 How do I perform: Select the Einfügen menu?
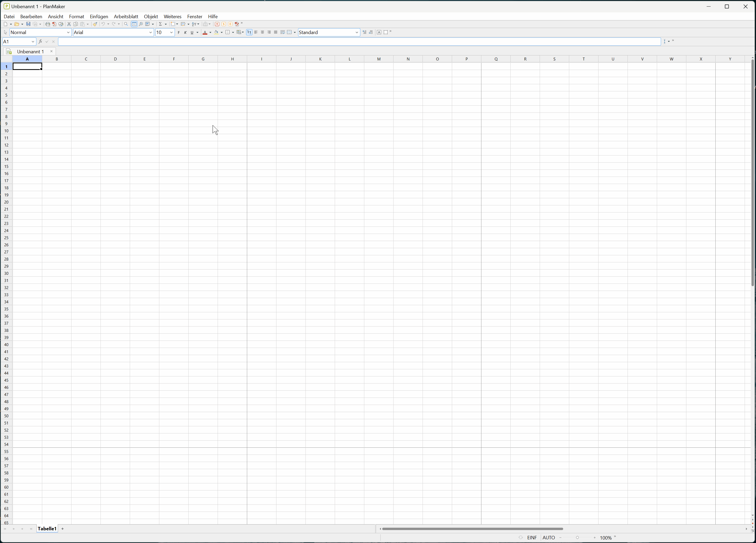click(99, 16)
